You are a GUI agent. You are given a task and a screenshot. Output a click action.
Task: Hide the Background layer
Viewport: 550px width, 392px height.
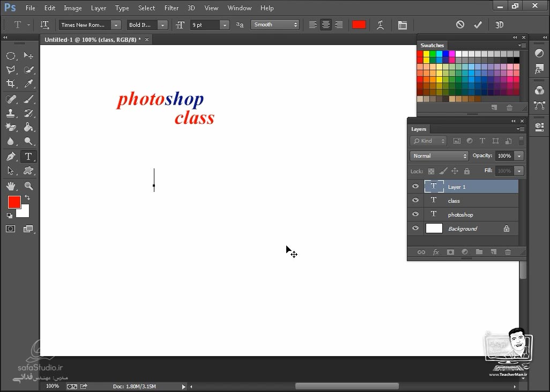click(x=415, y=228)
